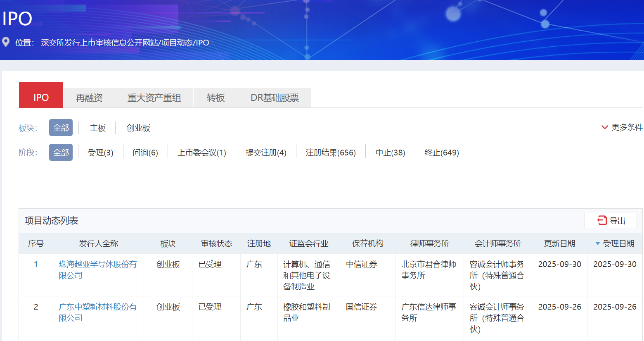Filter board by 主板
644x341 pixels.
pyautogui.click(x=98, y=128)
